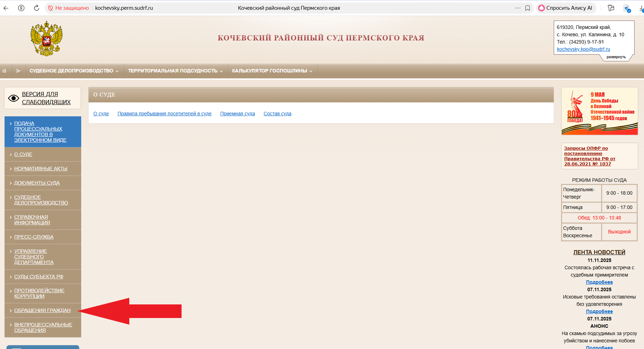Open the 'Состав суда' link
Image resolution: width=644 pixels, height=349 pixels.
(x=277, y=114)
